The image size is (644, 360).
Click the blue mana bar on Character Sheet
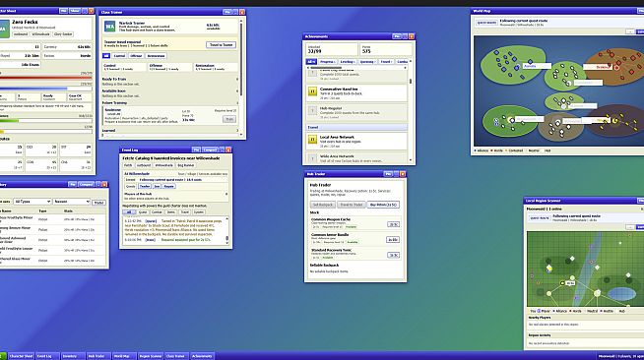(x=46, y=88)
